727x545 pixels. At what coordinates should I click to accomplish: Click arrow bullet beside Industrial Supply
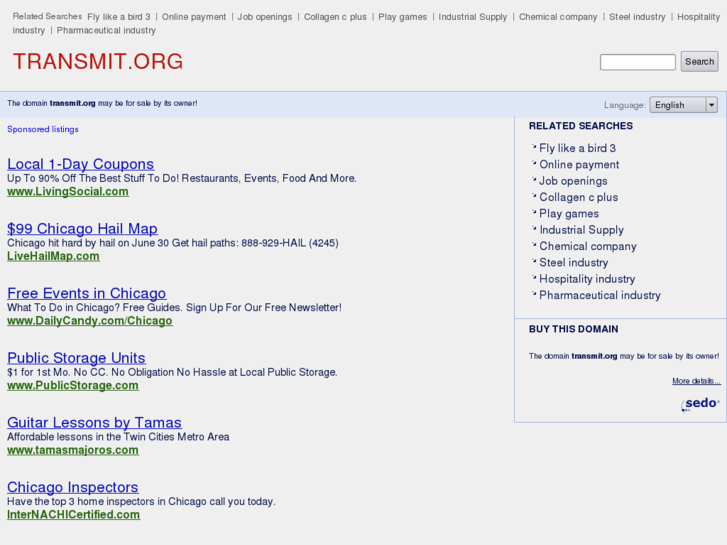(534, 228)
